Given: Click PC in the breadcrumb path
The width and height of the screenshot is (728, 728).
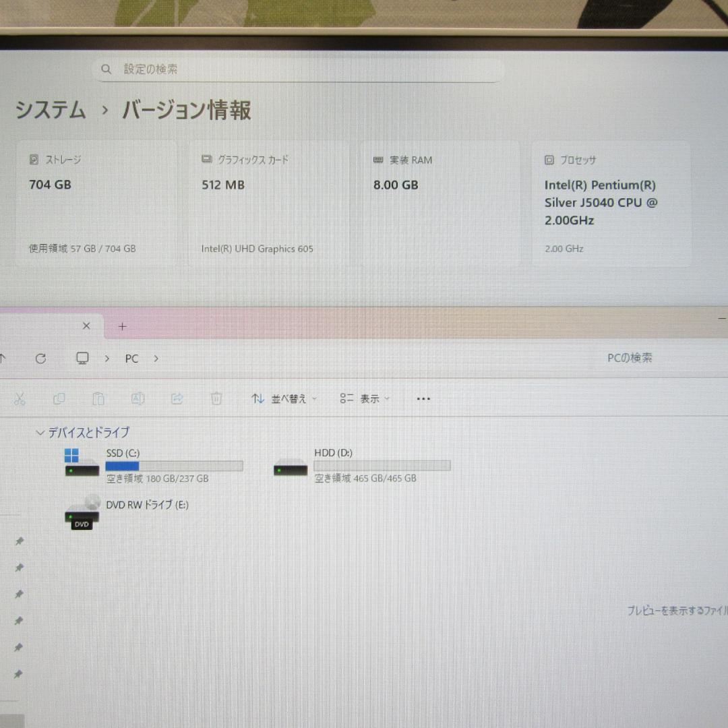Looking at the screenshot, I should click(x=131, y=358).
